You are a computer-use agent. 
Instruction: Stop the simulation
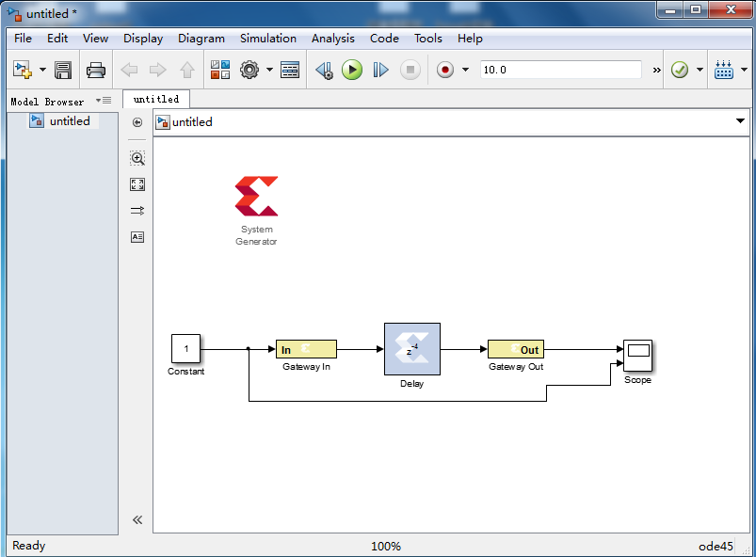click(410, 70)
